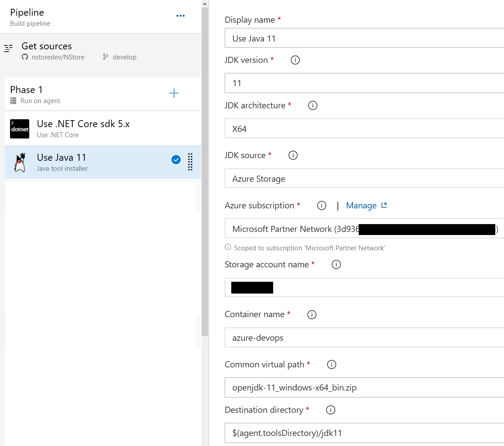
Task: Show info for JDK architecture
Action: tap(313, 105)
